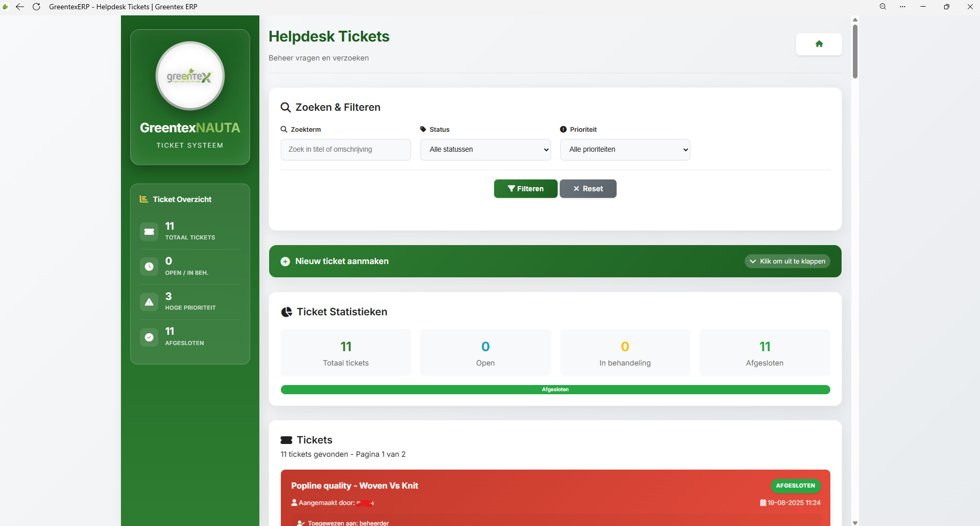Apply filters with the Filteren button

(526, 189)
